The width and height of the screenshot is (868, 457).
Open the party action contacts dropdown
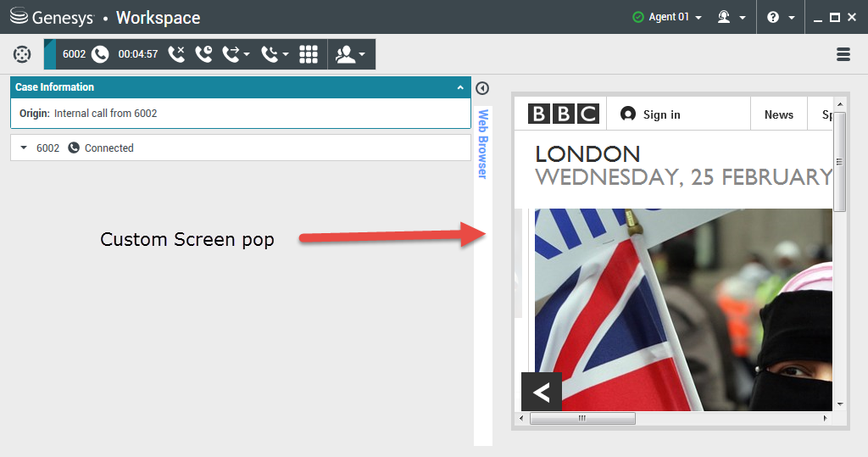tap(350, 54)
